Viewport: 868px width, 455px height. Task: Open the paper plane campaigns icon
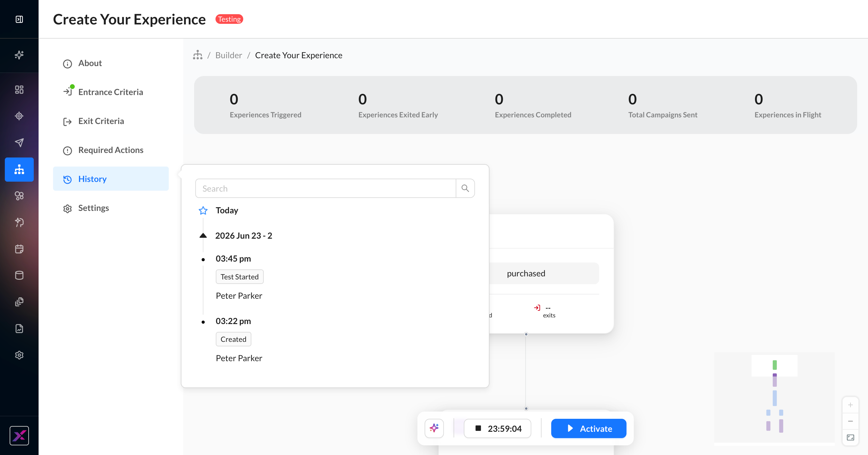pyautogui.click(x=19, y=143)
